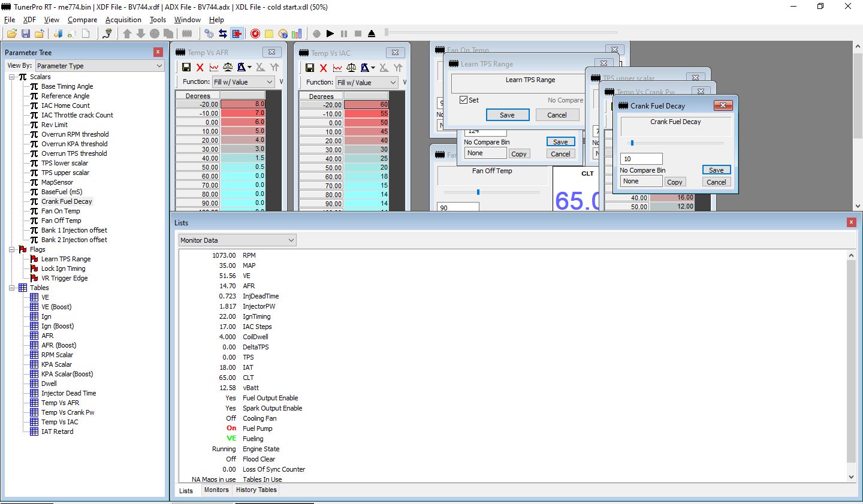Toggle the Set checkbox in Learn TPS Range

(x=463, y=100)
